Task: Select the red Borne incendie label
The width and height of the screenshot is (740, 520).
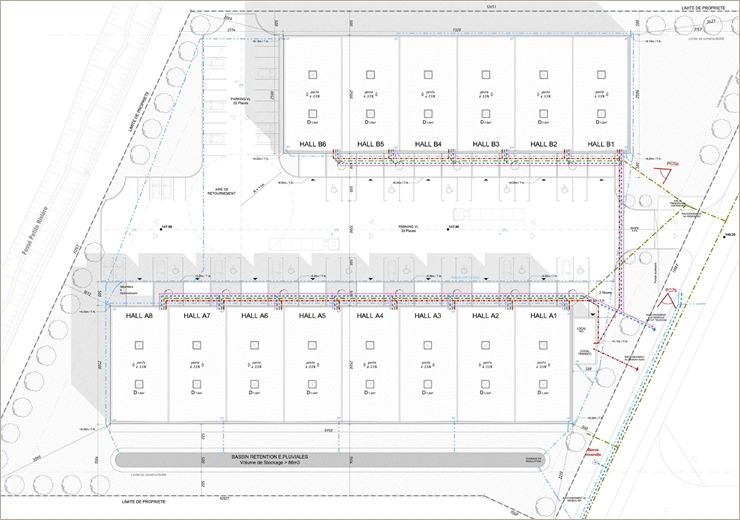Action: [593, 453]
